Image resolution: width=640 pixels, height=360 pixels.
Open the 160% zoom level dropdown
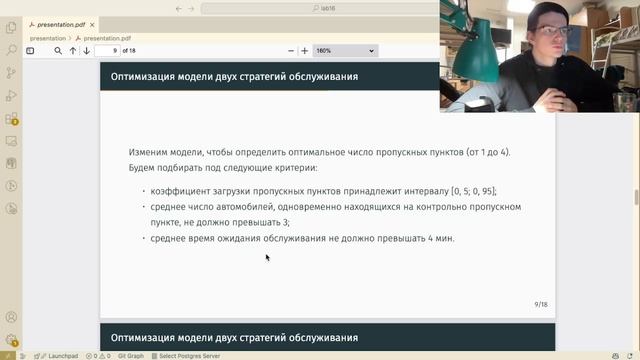click(345, 51)
